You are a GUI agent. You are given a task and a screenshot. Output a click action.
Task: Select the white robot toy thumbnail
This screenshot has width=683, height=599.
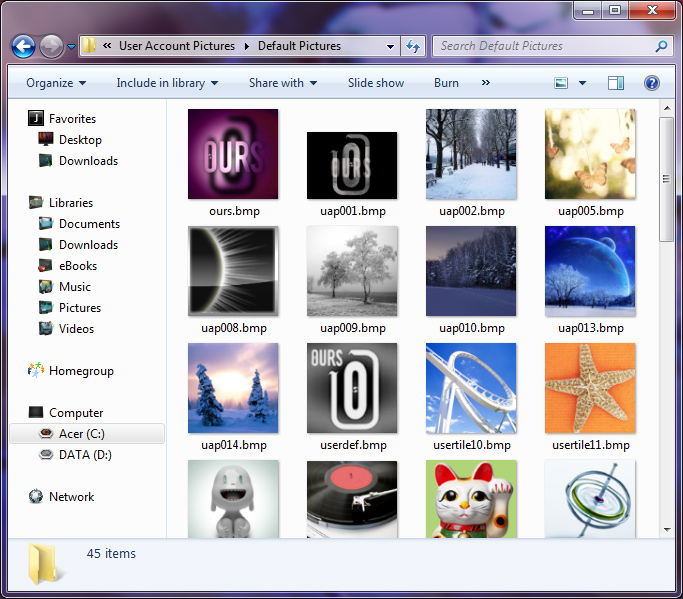point(233,499)
